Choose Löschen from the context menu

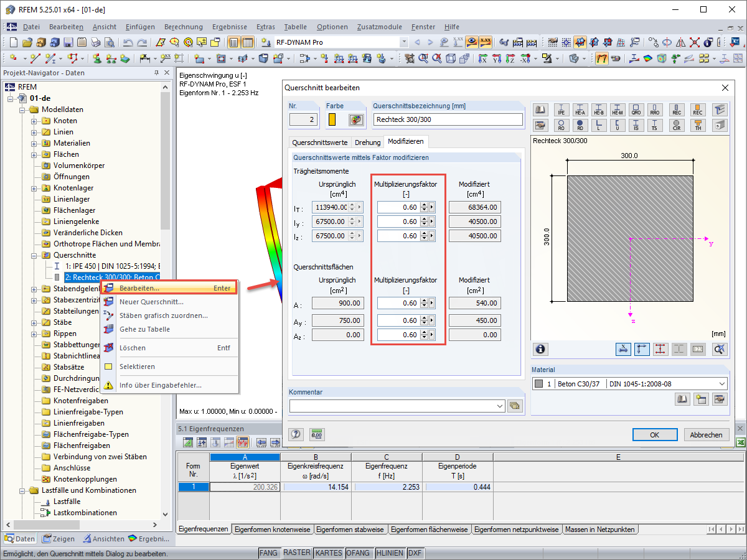[169, 348]
